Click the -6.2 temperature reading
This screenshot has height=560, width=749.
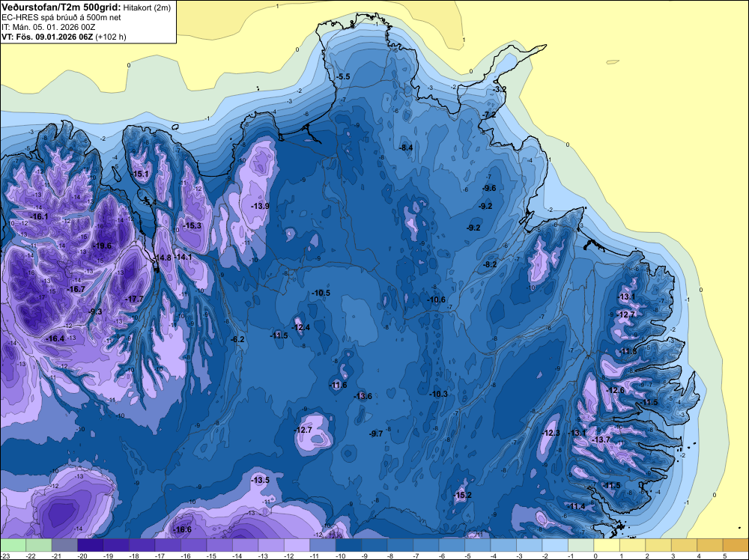(x=237, y=339)
